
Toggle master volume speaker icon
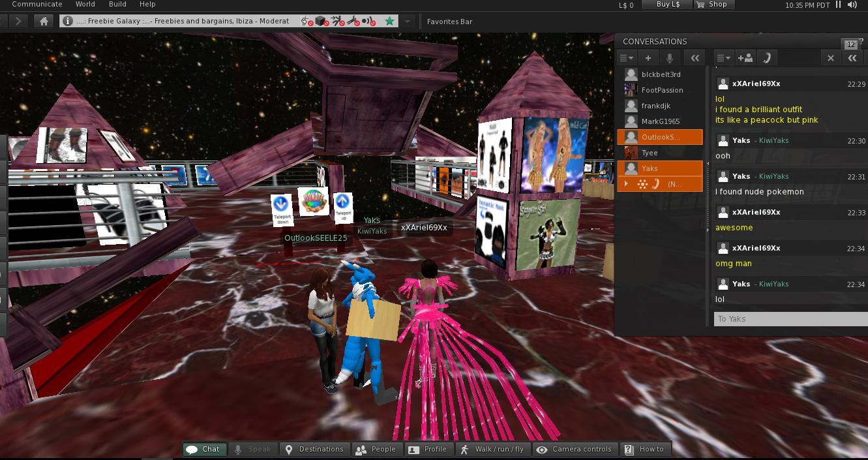pyautogui.click(x=852, y=5)
